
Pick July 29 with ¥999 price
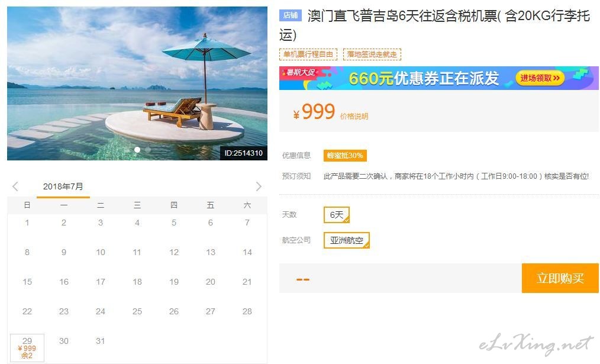pyautogui.click(x=27, y=347)
